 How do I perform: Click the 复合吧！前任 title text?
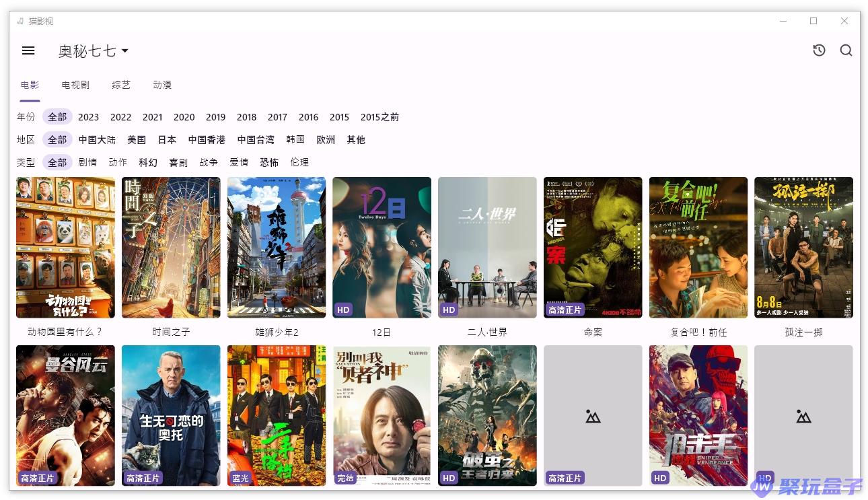698,332
